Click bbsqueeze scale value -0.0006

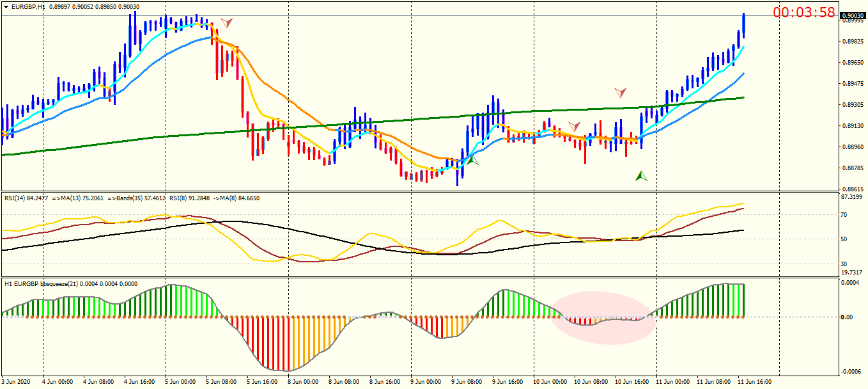click(852, 372)
